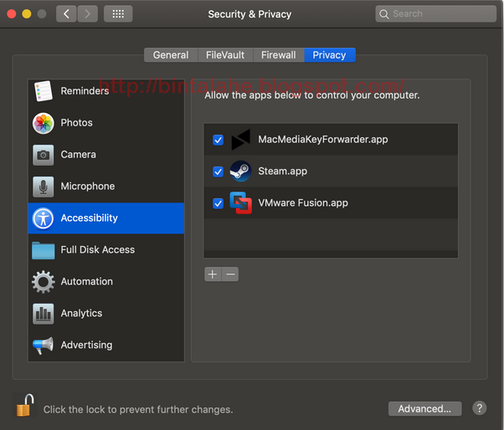
Task: Click the yellow minimize window button
Action: tap(27, 14)
